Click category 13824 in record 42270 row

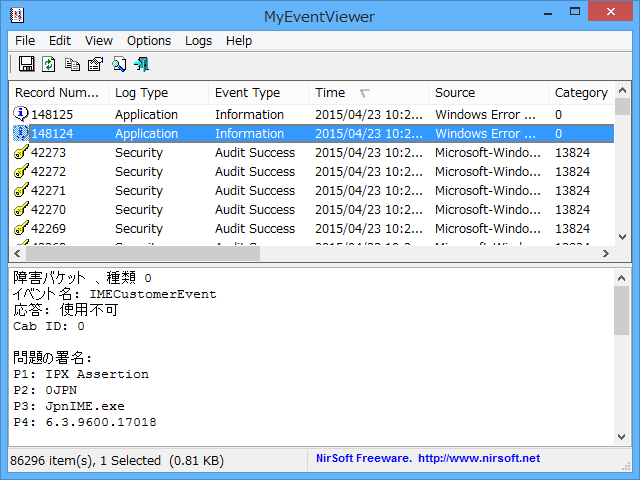[572, 209]
